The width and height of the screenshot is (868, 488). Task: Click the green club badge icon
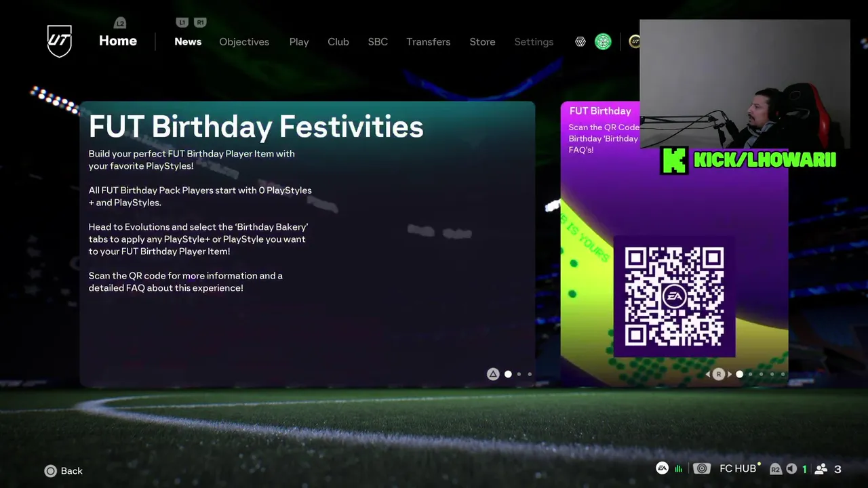coord(603,42)
